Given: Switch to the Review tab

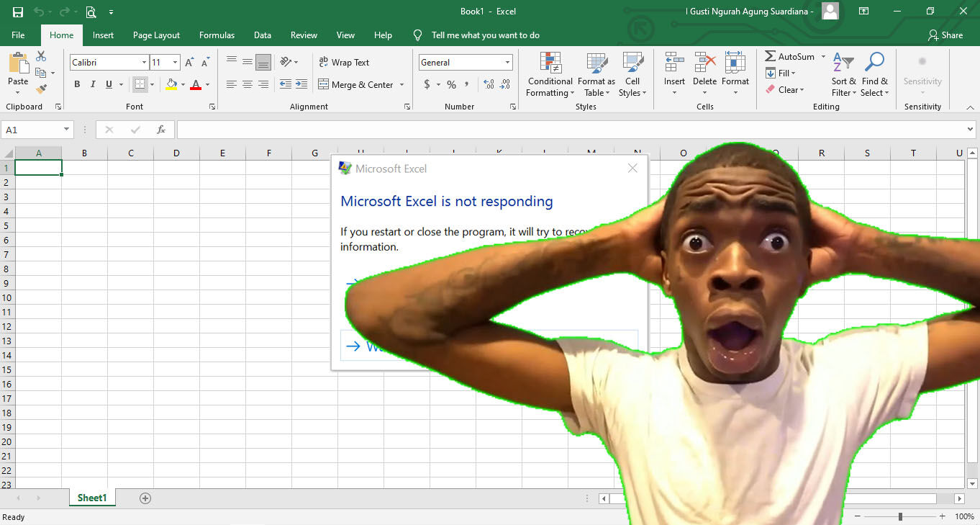Looking at the screenshot, I should [304, 35].
